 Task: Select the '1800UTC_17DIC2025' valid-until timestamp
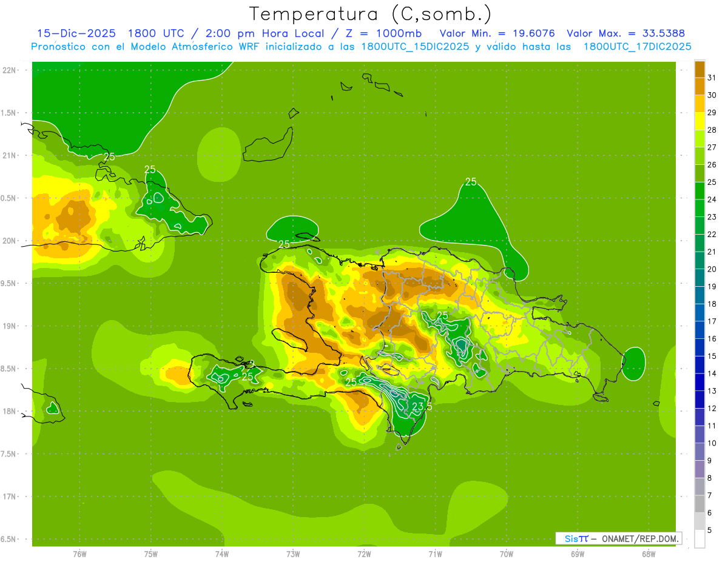[637, 47]
